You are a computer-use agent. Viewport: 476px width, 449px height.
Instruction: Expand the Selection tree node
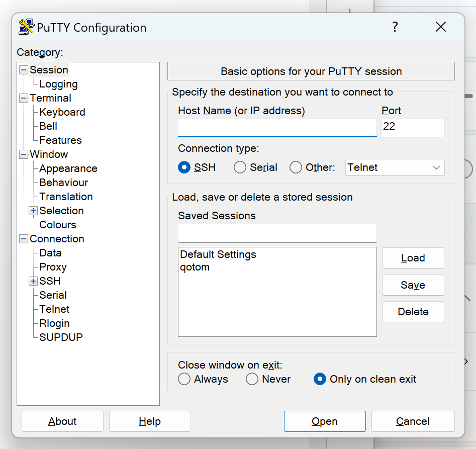33,211
